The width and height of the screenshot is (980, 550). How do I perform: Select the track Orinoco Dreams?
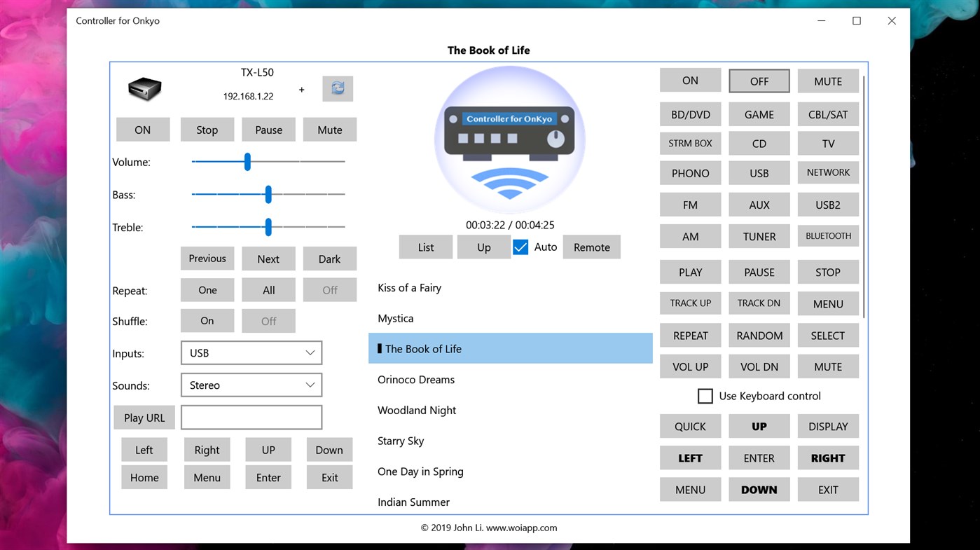coord(416,379)
